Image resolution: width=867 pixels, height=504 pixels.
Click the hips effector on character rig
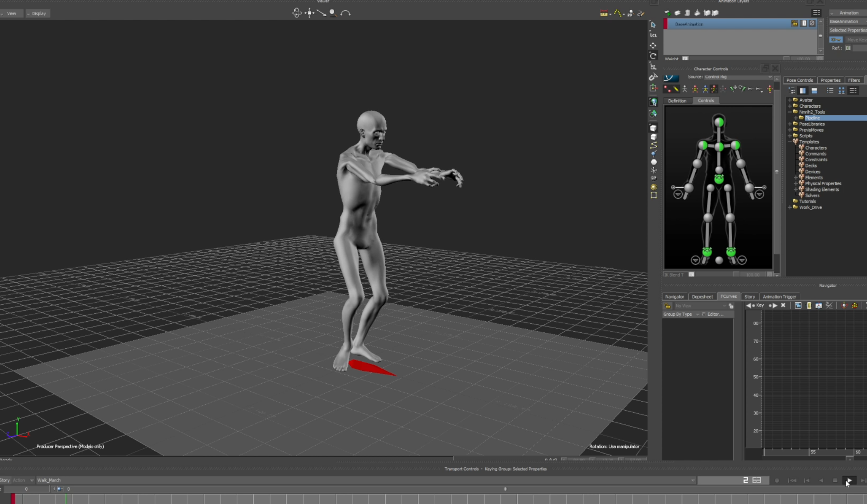[719, 179]
